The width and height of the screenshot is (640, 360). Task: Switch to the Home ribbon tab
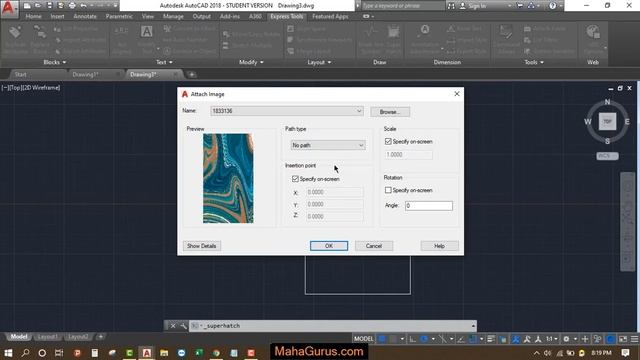[33, 16]
